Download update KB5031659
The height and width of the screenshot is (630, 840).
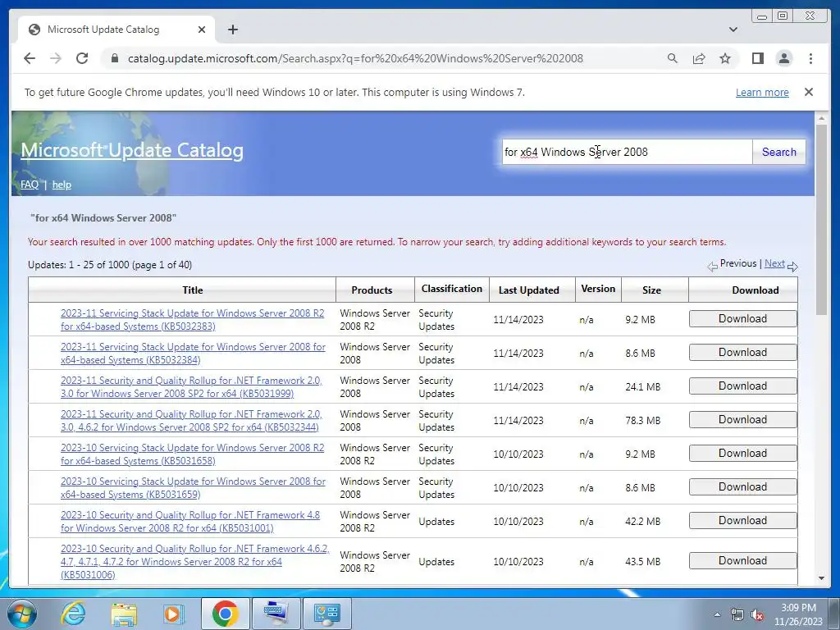[x=742, y=487]
